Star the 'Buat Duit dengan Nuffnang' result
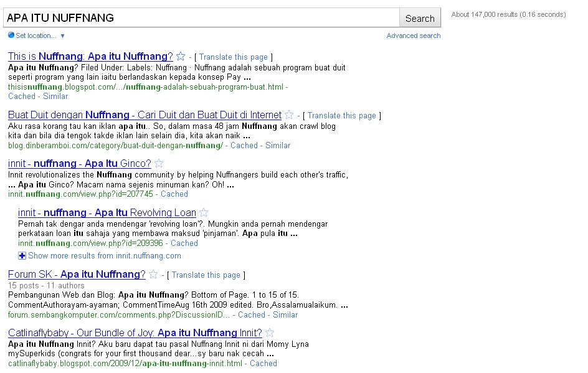The width and height of the screenshot is (588, 373). pos(289,115)
